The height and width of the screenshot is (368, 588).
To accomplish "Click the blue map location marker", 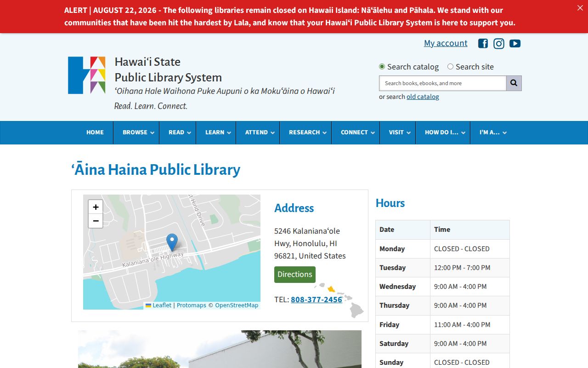I will pyautogui.click(x=172, y=242).
